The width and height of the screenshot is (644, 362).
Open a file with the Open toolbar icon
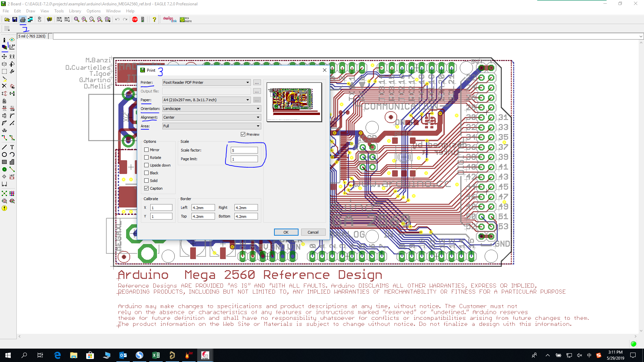point(7,19)
